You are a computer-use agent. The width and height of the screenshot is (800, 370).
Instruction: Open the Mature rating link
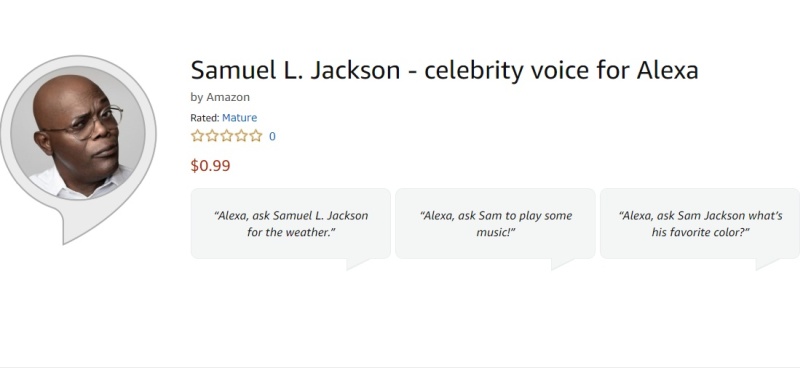pyautogui.click(x=239, y=118)
